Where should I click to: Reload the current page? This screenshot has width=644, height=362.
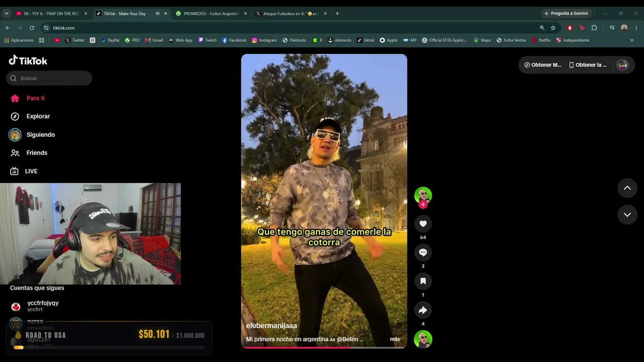click(32, 28)
